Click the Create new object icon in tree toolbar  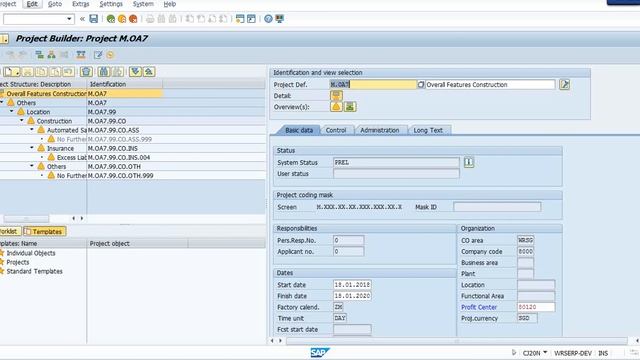[11, 72]
